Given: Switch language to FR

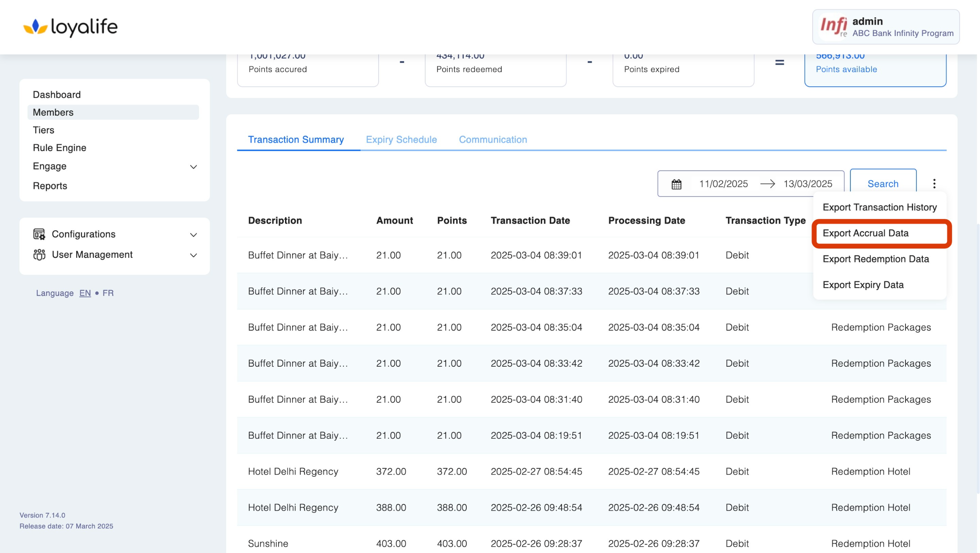Looking at the screenshot, I should (x=108, y=293).
